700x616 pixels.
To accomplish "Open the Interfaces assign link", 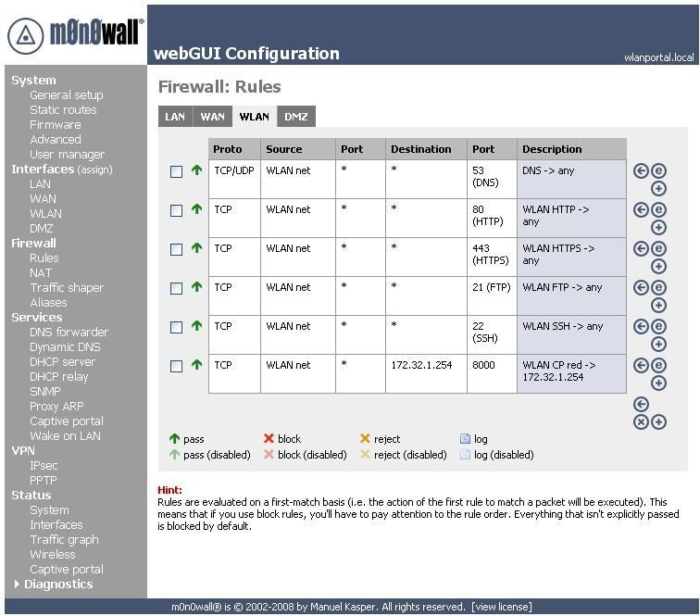I will [x=95, y=170].
